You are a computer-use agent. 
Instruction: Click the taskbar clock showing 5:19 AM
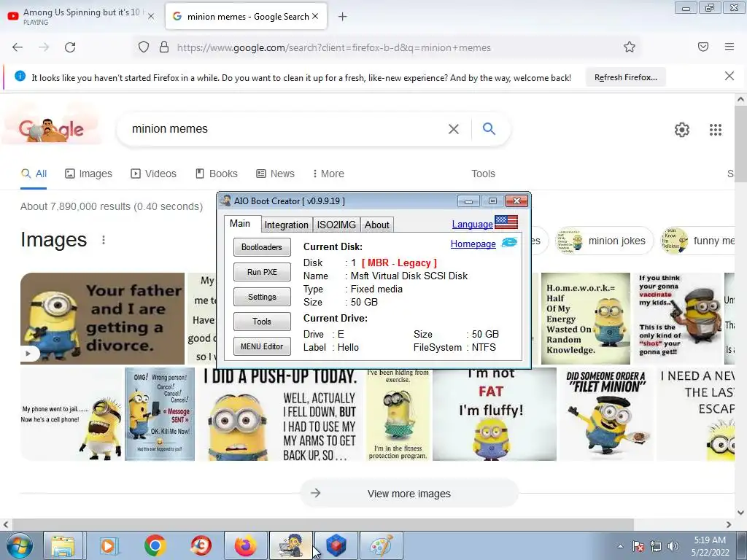point(710,546)
